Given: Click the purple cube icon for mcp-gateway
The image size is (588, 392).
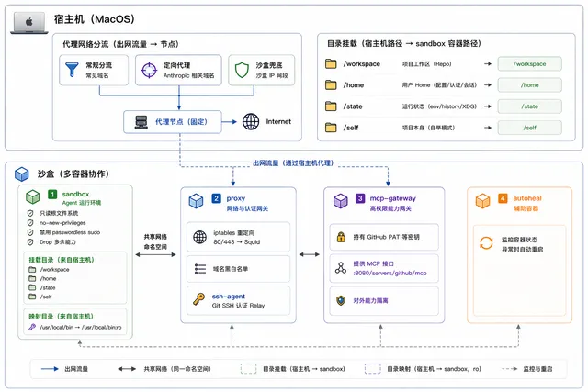Looking at the screenshot, I should pyautogui.click(x=341, y=201).
